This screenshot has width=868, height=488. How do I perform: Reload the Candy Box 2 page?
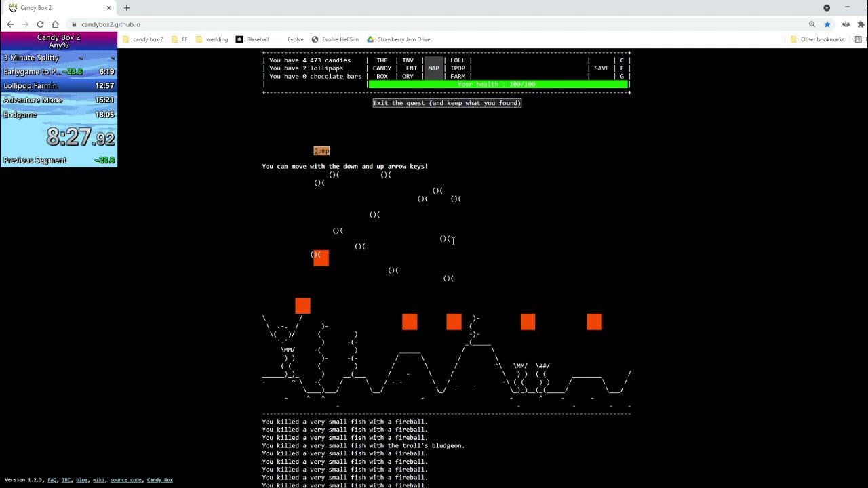point(40,24)
